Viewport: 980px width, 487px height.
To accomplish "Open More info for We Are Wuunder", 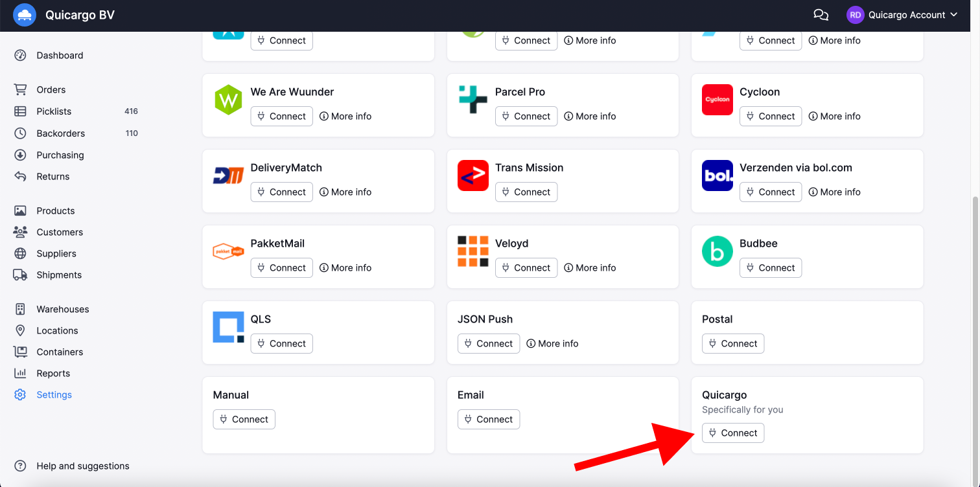I will pos(345,116).
